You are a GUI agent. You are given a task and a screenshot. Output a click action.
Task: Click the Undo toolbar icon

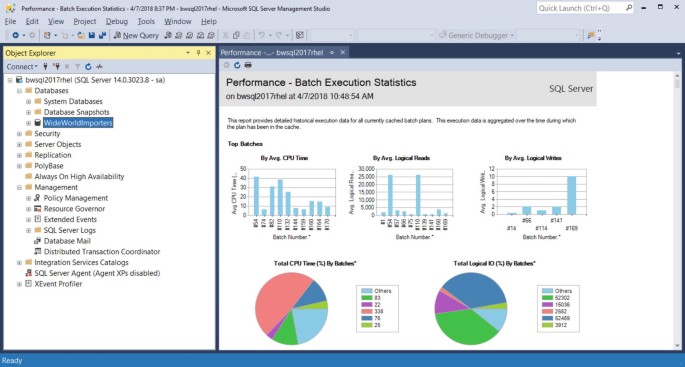[x=262, y=35]
